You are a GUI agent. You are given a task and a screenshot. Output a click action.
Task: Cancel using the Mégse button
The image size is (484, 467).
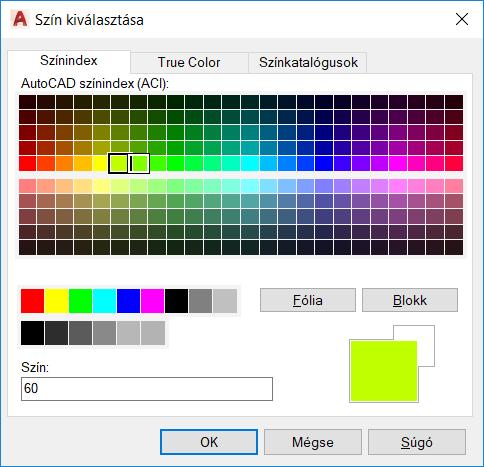click(313, 442)
